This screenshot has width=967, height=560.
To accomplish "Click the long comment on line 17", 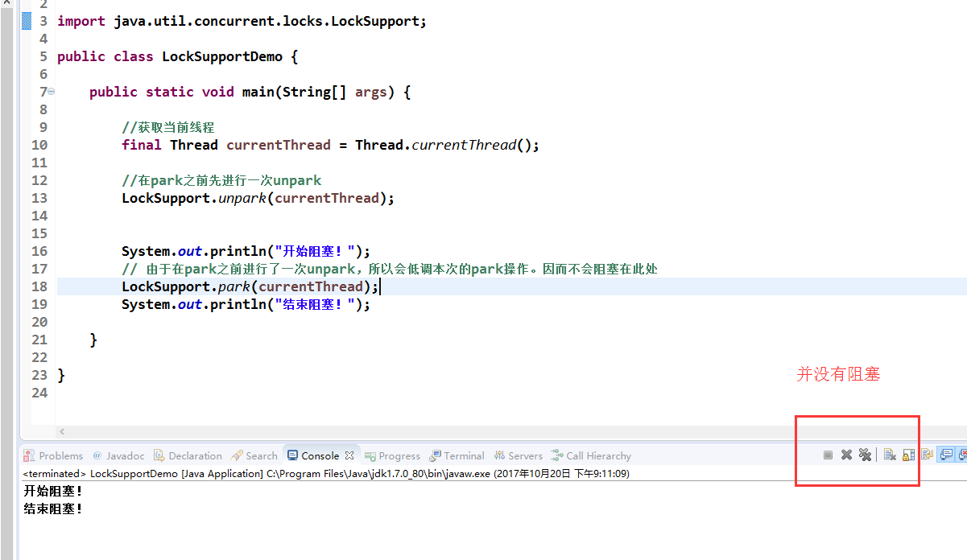I will [390, 269].
